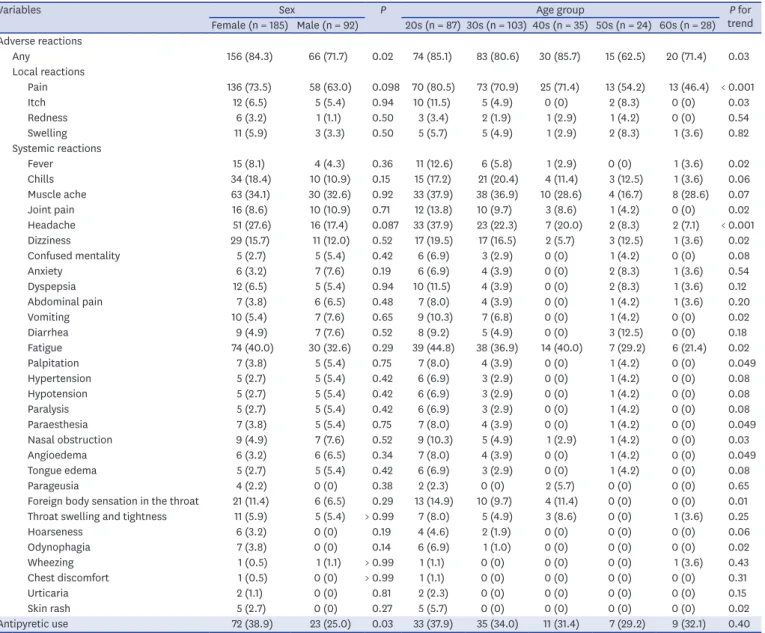Click the 'Tongue edema' row label
The image size is (765, 633).
pos(62,470)
